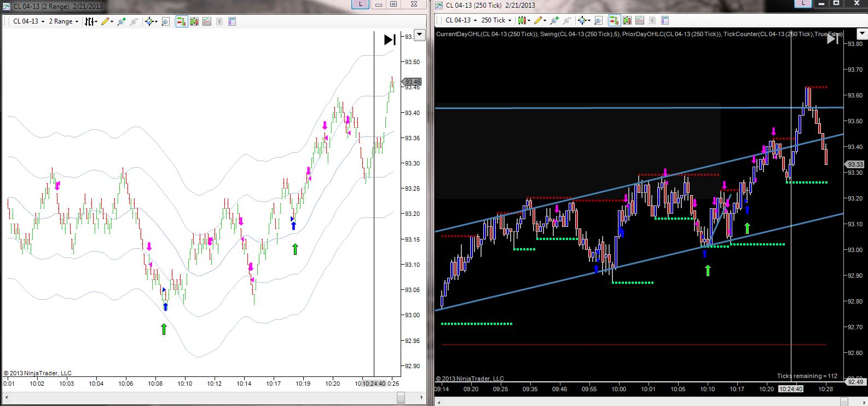868x406 pixels.
Task: Open Strategies icon in 2 Range window
Action: 219,21
